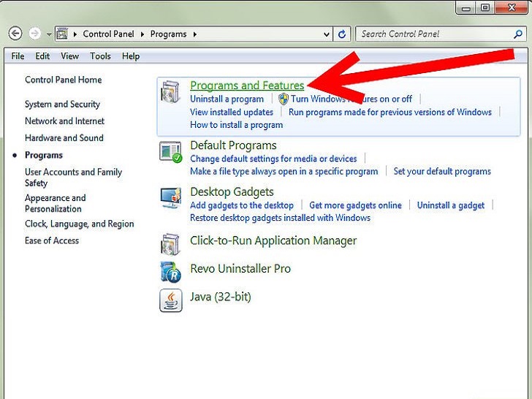This screenshot has width=532, height=399.
Task: Click Add gadgets to the desktop
Action: pyautogui.click(x=242, y=205)
